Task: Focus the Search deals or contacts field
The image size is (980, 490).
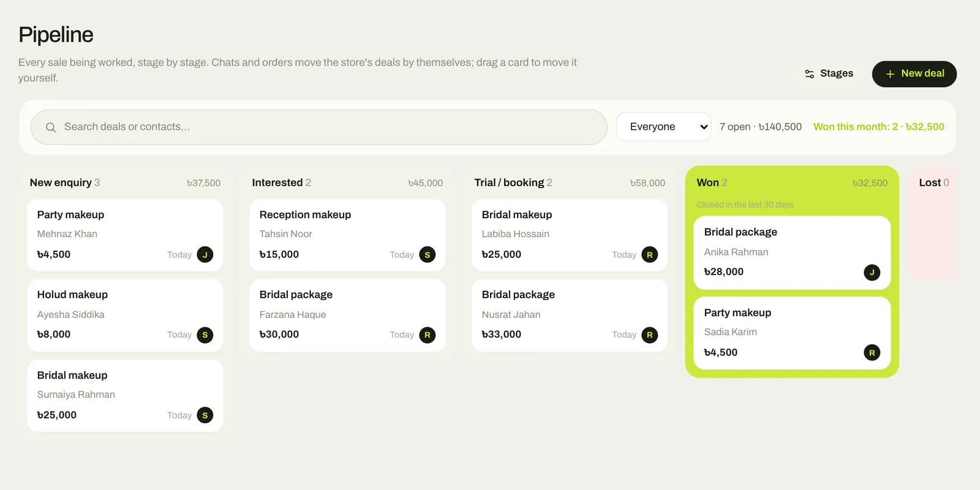Action: pyautogui.click(x=319, y=127)
